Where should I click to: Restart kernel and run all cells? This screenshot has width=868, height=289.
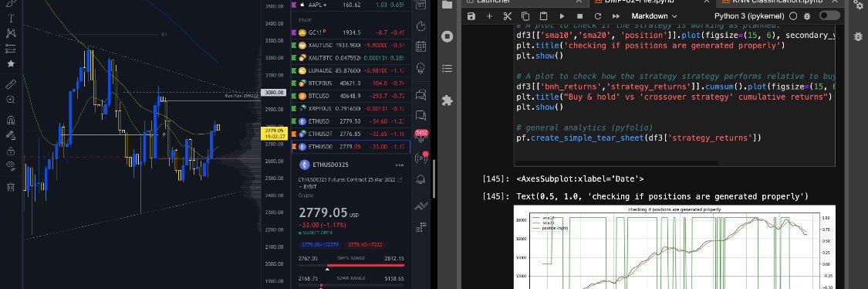tap(616, 16)
